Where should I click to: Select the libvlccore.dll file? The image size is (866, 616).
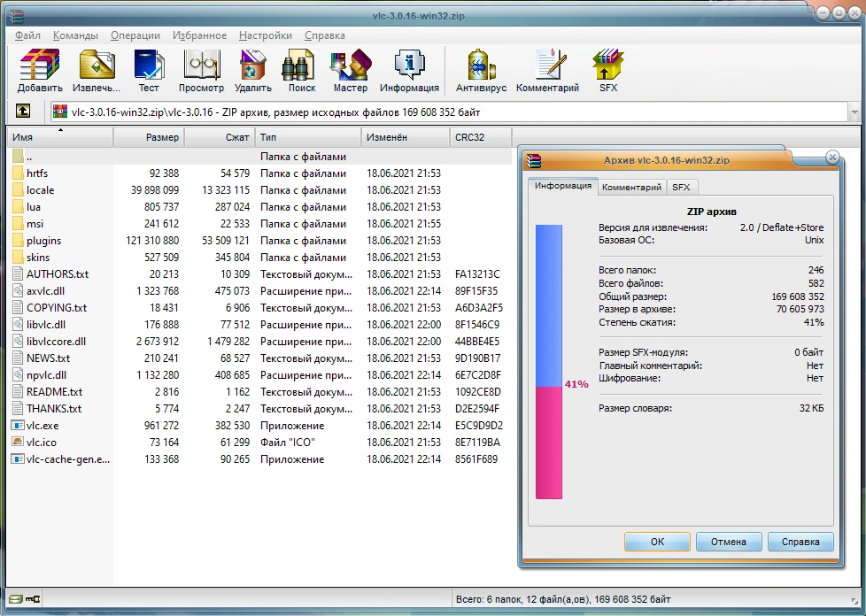pos(259,341)
